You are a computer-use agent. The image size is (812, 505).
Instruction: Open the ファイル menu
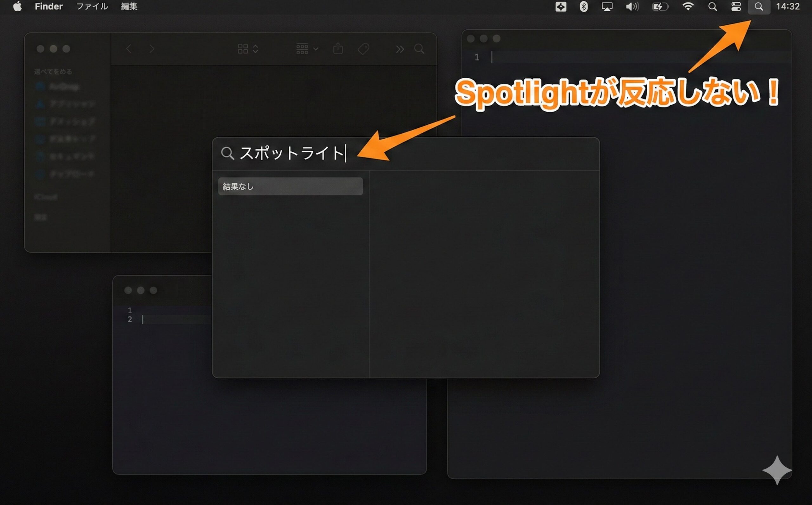point(92,6)
